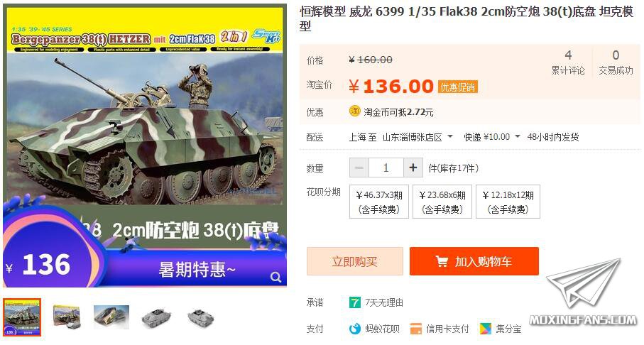Open the 累计评论 reviews count
644x345 pixels.
[568, 62]
